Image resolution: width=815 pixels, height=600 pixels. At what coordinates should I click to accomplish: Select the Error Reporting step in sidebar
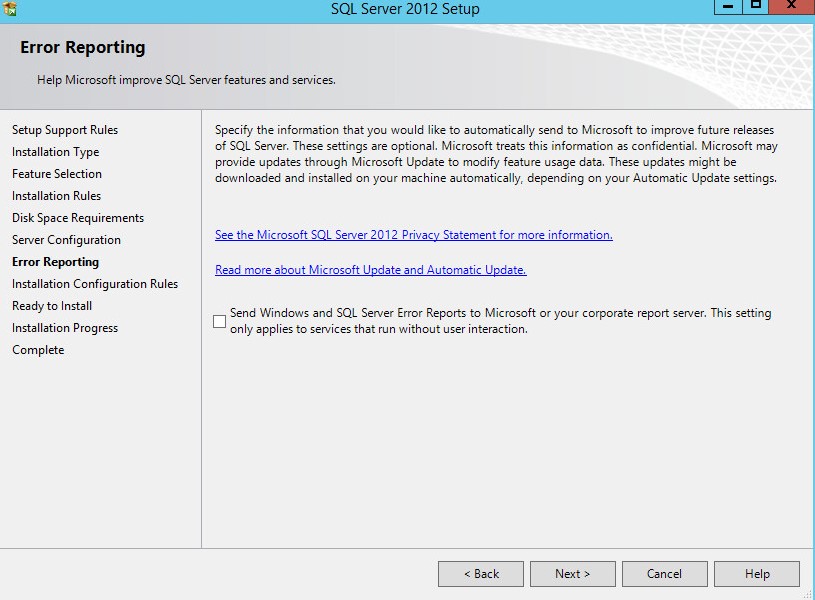click(x=56, y=262)
